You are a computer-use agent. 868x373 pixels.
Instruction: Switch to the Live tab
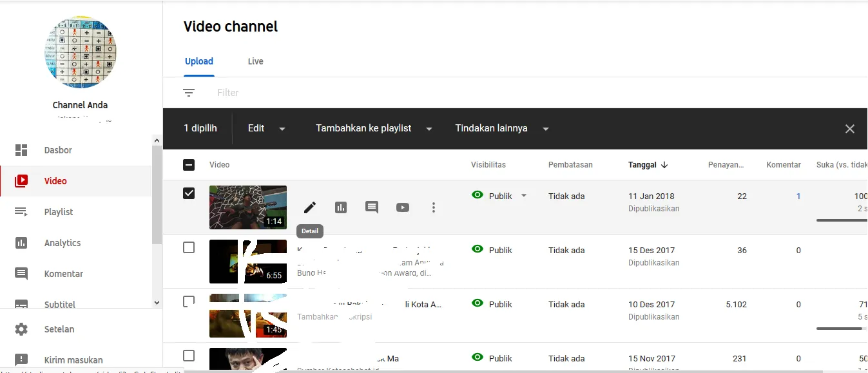coord(256,61)
